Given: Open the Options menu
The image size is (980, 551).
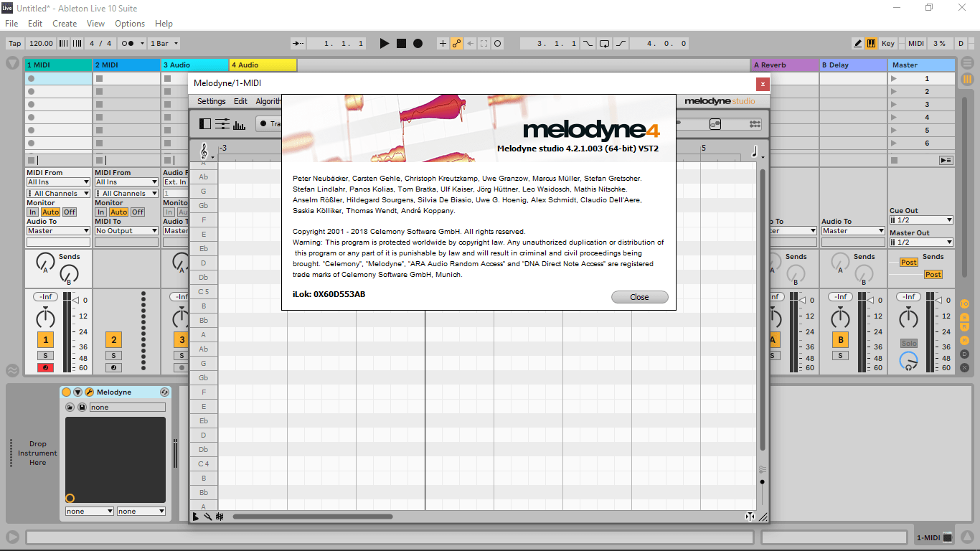Looking at the screenshot, I should (130, 24).
